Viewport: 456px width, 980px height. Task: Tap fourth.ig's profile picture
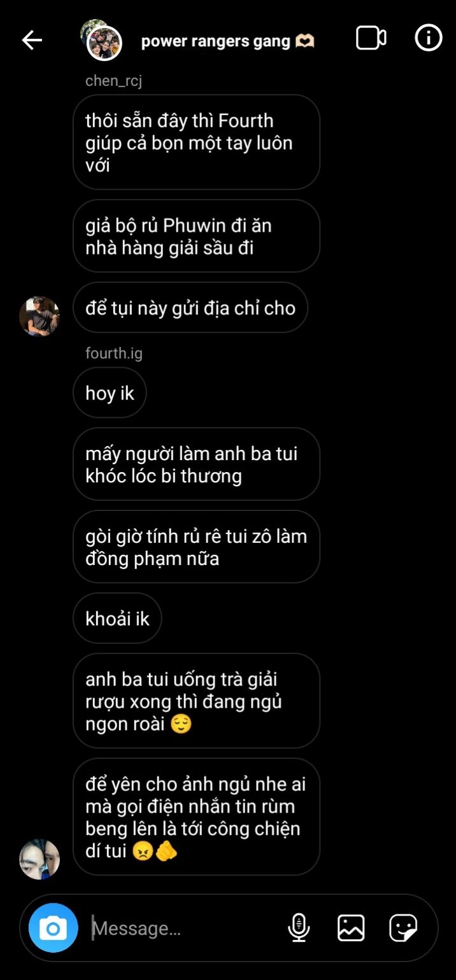(39, 859)
